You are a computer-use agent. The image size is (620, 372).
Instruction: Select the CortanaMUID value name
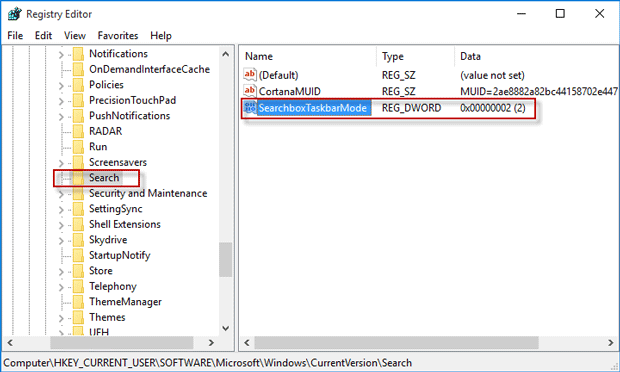pyautogui.click(x=289, y=91)
